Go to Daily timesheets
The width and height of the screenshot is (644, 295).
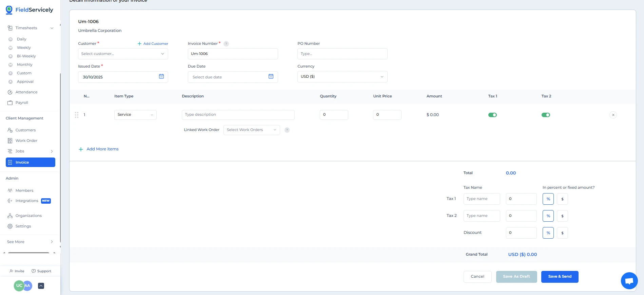point(21,39)
